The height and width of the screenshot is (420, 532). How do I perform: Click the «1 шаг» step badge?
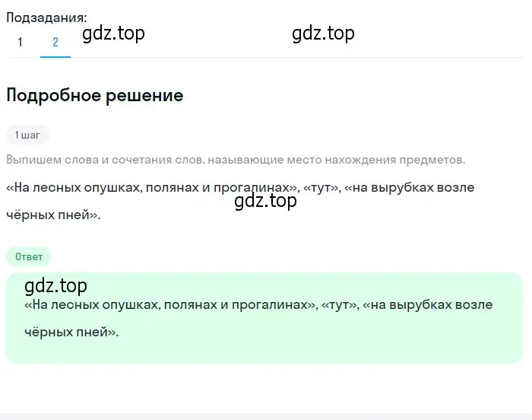click(27, 135)
